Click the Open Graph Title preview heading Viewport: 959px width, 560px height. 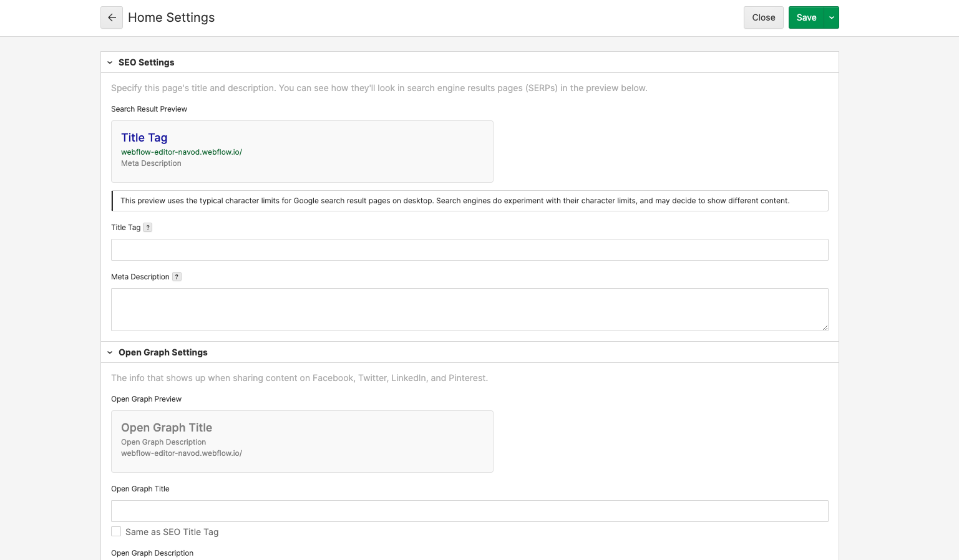click(167, 428)
